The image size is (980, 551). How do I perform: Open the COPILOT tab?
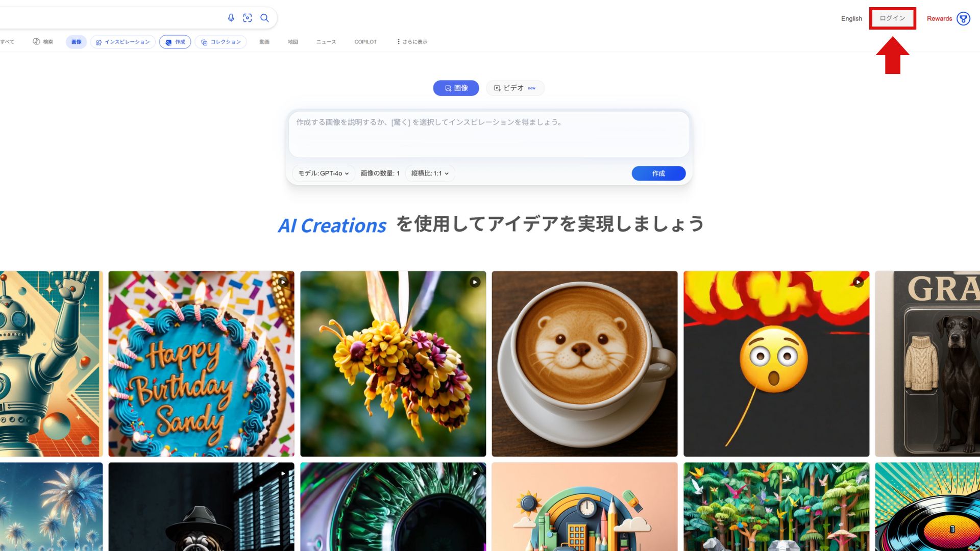pos(365,42)
